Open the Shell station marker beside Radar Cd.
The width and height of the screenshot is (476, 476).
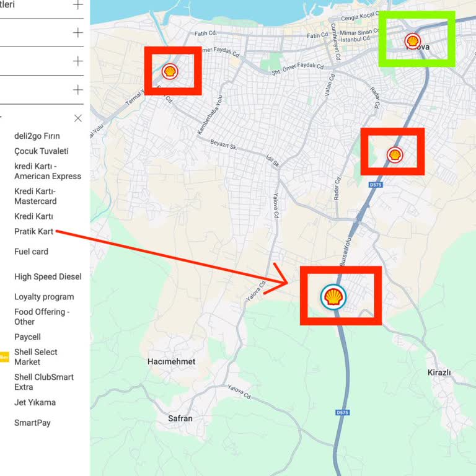[x=395, y=155]
